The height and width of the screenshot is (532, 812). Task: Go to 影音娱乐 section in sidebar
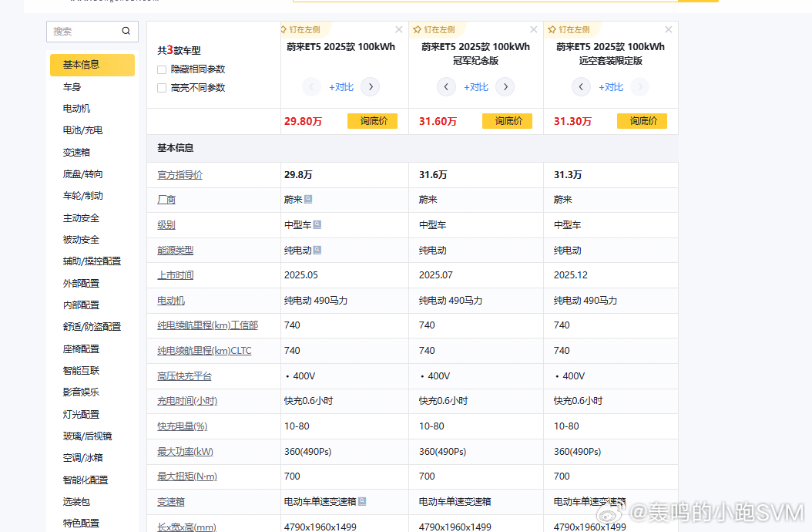(x=81, y=392)
